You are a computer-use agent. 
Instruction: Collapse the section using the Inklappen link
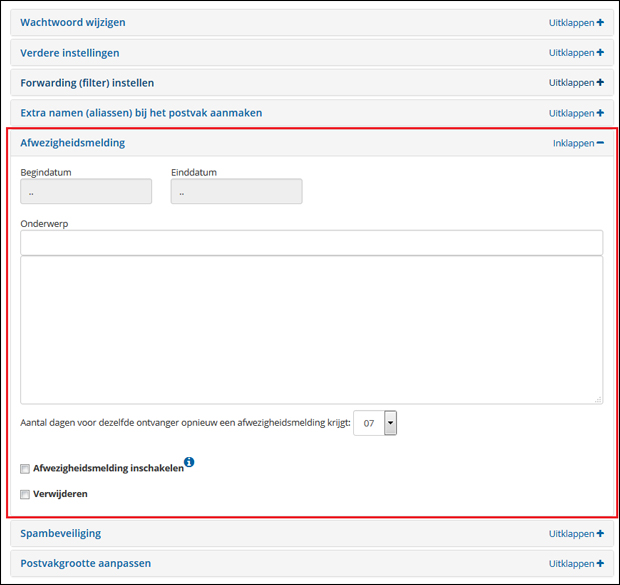[573, 143]
